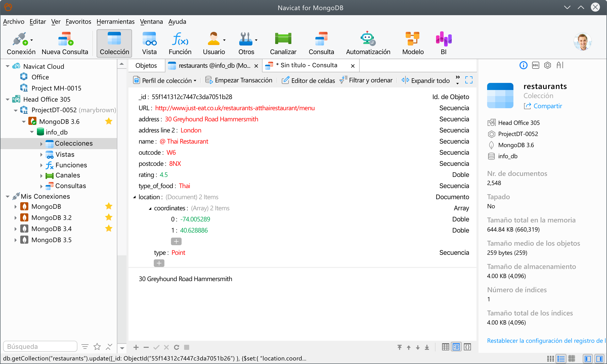Collapse the Head Office 305 node
The width and height of the screenshot is (607, 364).
[x=8, y=99]
